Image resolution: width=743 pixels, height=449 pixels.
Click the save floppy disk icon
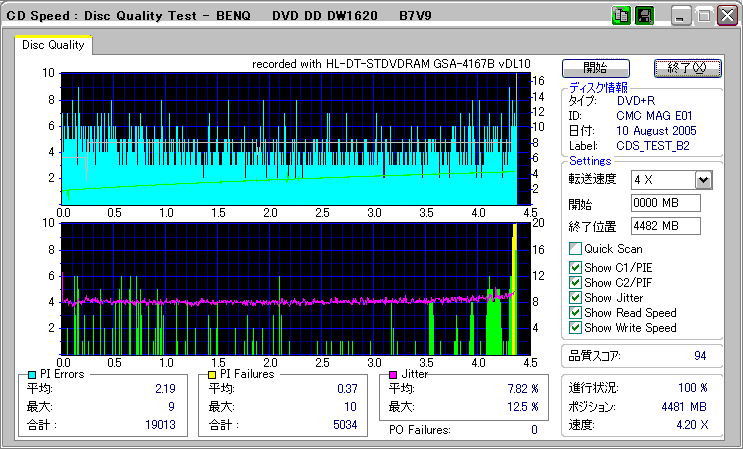[x=644, y=16]
